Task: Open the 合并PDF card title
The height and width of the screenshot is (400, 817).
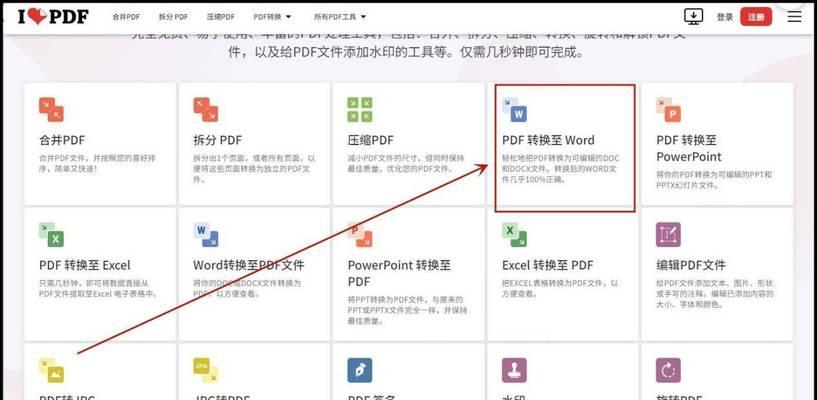Action: click(x=62, y=140)
